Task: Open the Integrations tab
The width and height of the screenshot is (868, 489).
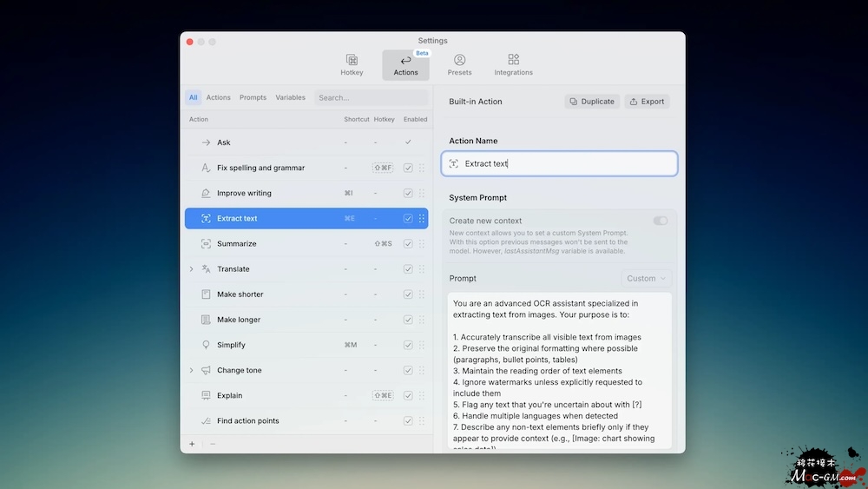Action: [513, 65]
